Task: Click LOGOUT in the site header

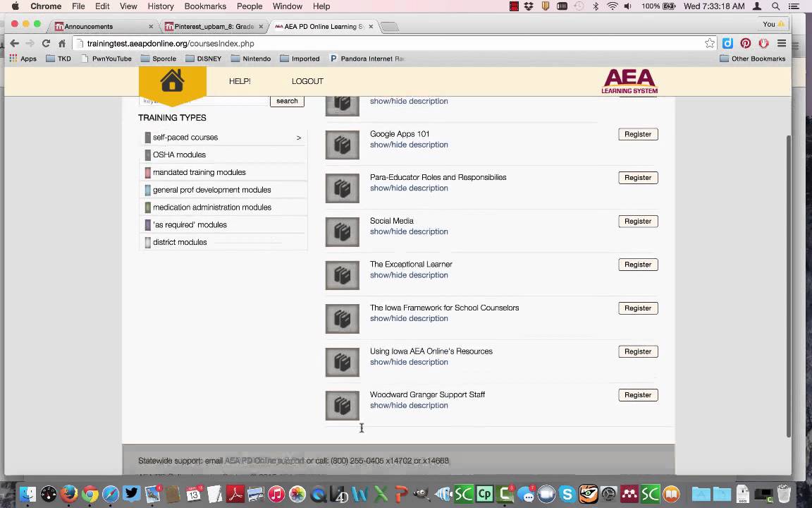Action: pyautogui.click(x=307, y=81)
